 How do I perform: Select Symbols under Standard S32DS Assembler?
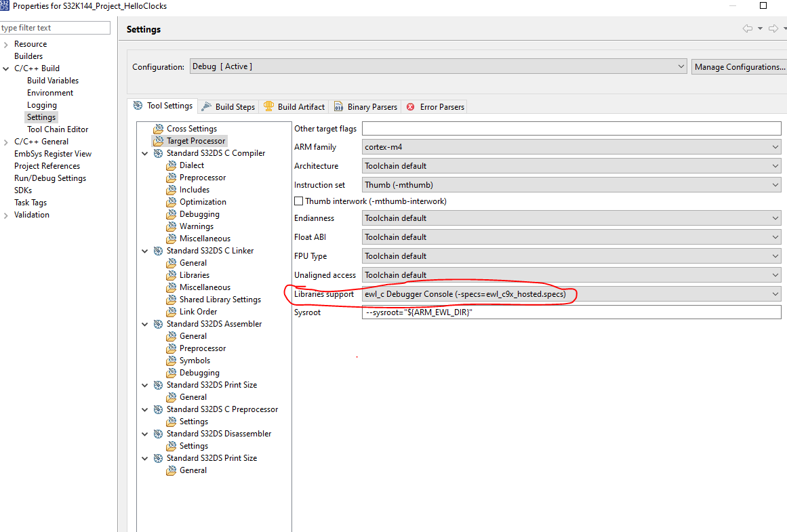(194, 360)
